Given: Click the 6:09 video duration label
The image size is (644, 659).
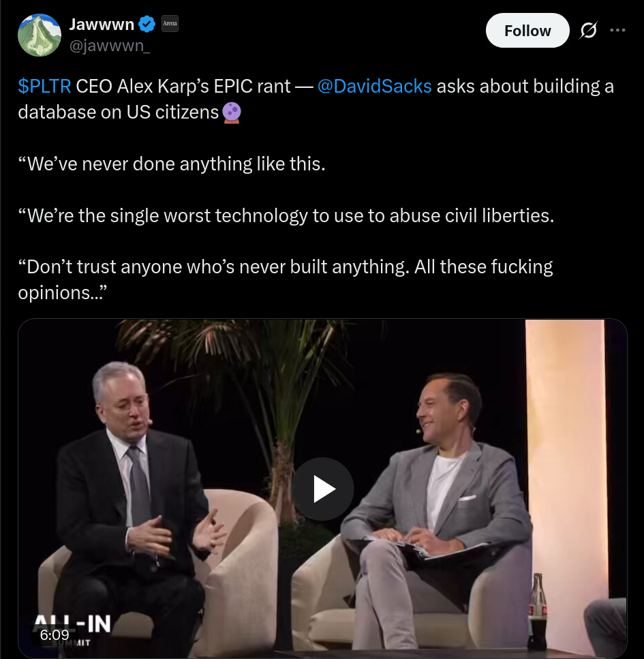Looking at the screenshot, I should tap(55, 634).
